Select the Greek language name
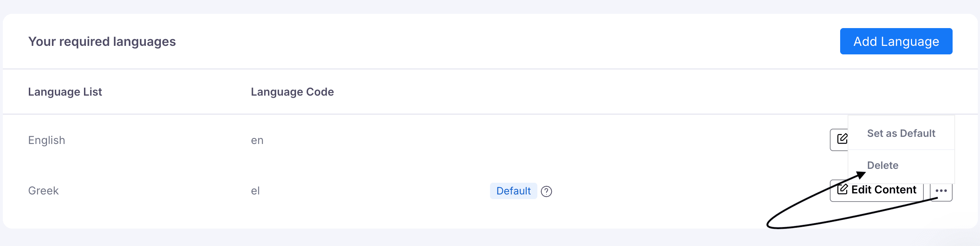This screenshot has width=980, height=246. click(43, 191)
